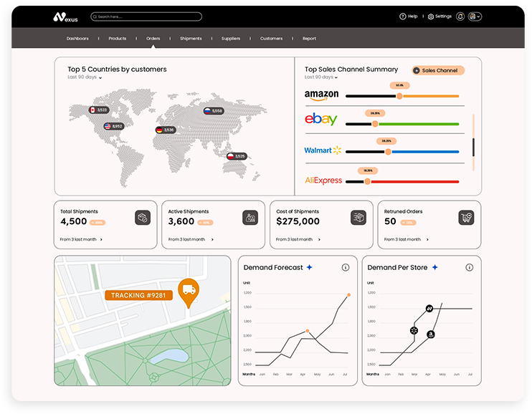Click the Nexus logo
Image resolution: width=532 pixels, height=414 pixels.
(65, 16)
